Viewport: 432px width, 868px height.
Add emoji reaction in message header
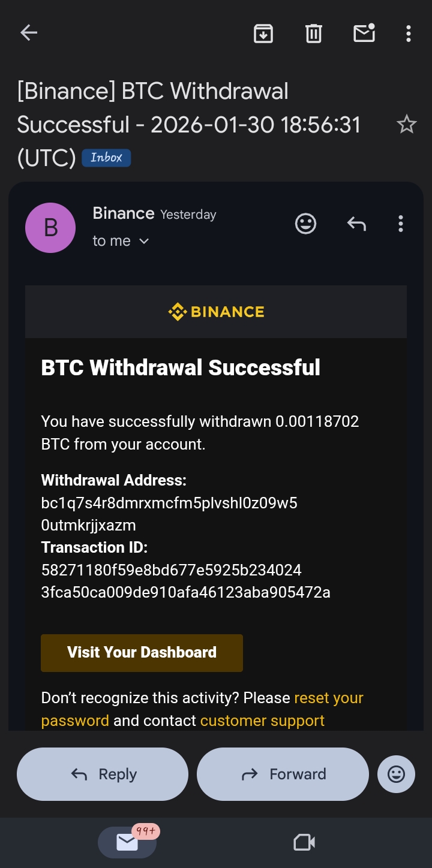click(305, 224)
